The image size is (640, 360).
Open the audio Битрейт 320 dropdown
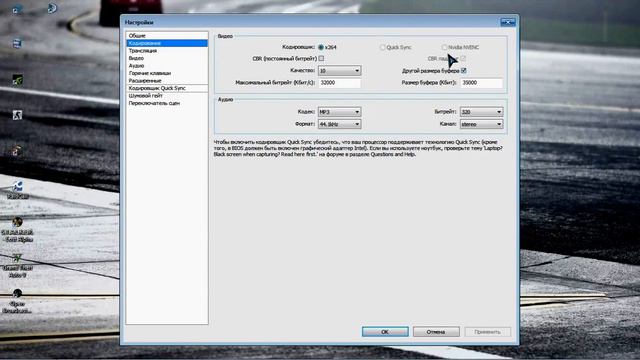coord(481,112)
